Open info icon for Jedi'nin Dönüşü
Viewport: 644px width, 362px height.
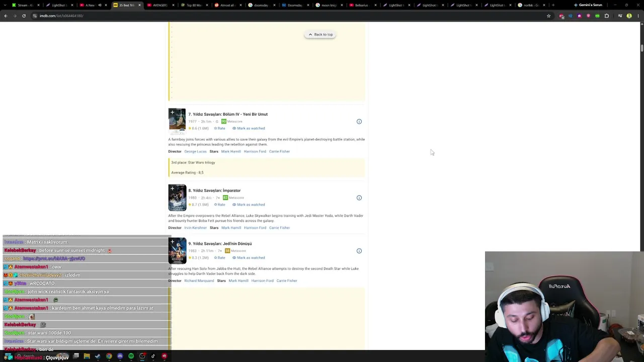pos(359,251)
